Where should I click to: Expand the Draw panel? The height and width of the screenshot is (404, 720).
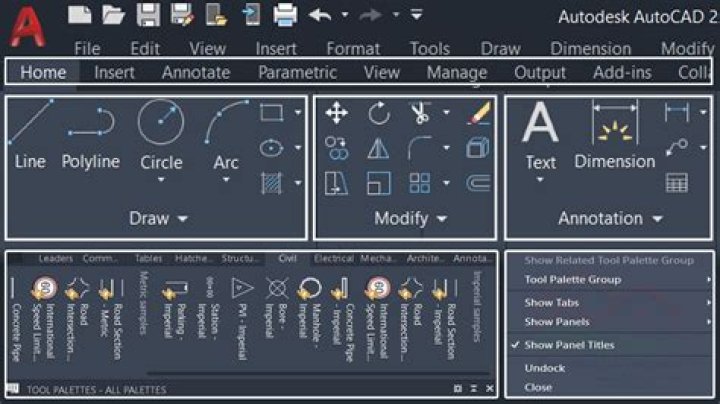tap(158, 219)
